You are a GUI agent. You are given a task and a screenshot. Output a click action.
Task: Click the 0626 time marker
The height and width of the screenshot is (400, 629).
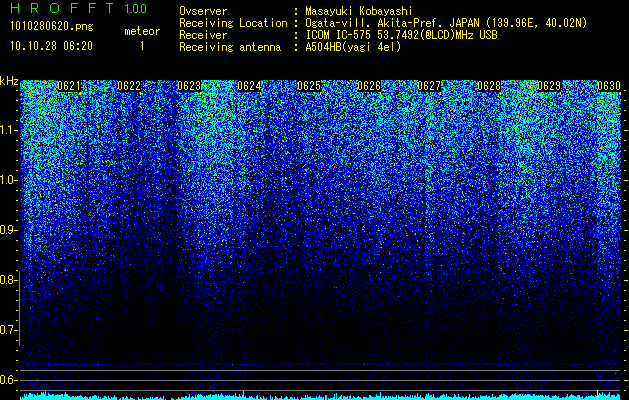coord(369,86)
